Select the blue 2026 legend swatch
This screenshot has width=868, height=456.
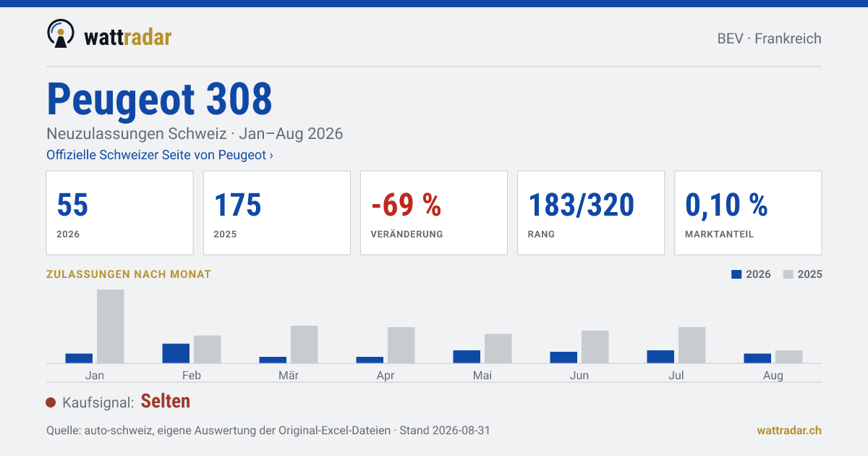pyautogui.click(x=737, y=274)
